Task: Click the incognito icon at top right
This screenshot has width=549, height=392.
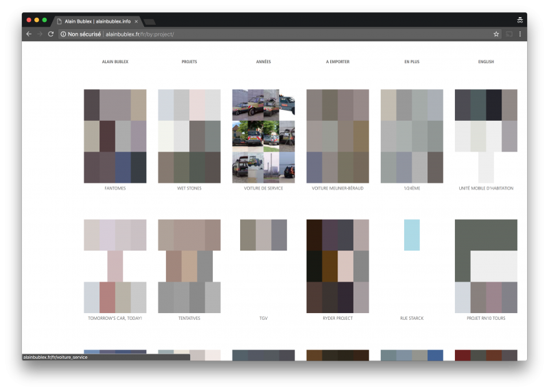Action: pyautogui.click(x=520, y=20)
